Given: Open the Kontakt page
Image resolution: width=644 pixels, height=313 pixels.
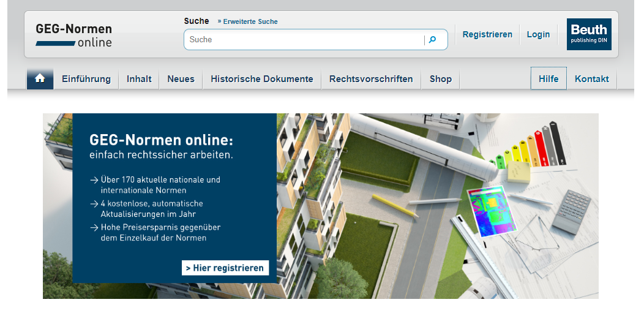Looking at the screenshot, I should [591, 79].
